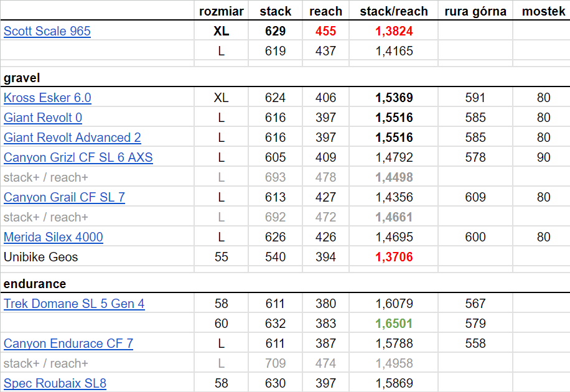This screenshot has height=392, width=570.
Task: Click the Merida Silex 4000 link
Action: 54,237
